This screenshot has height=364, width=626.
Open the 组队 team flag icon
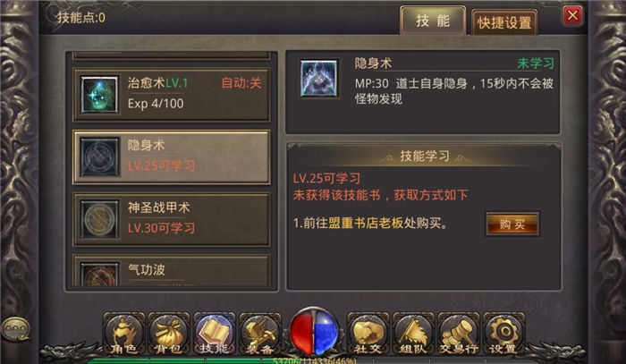click(x=413, y=334)
